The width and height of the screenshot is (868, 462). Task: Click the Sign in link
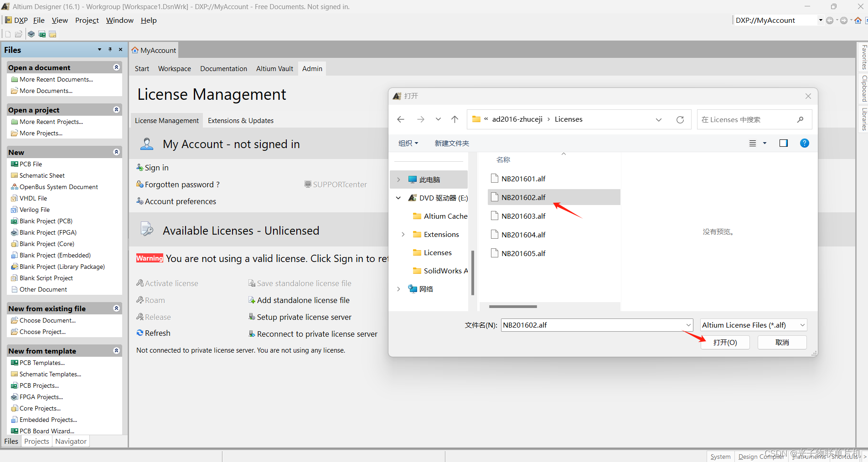[156, 168]
